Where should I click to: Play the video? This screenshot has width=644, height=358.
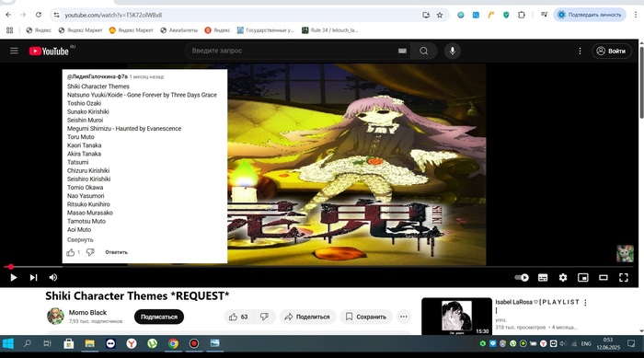pyautogui.click(x=13, y=277)
